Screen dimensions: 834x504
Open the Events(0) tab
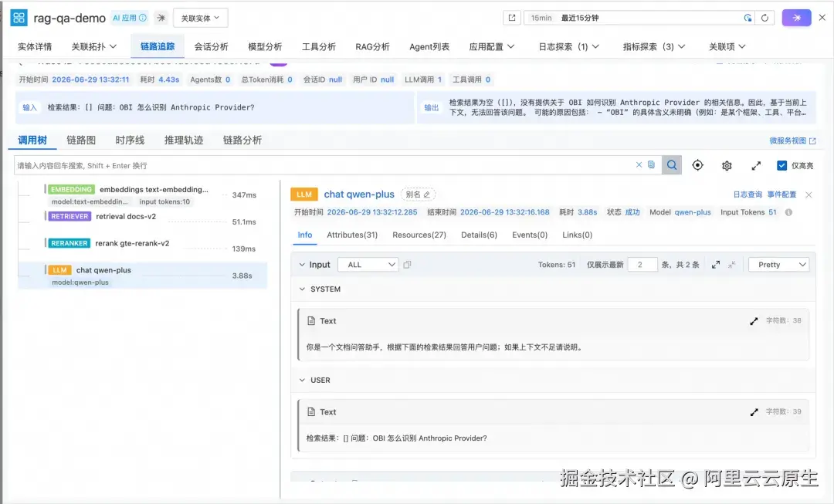click(x=530, y=235)
